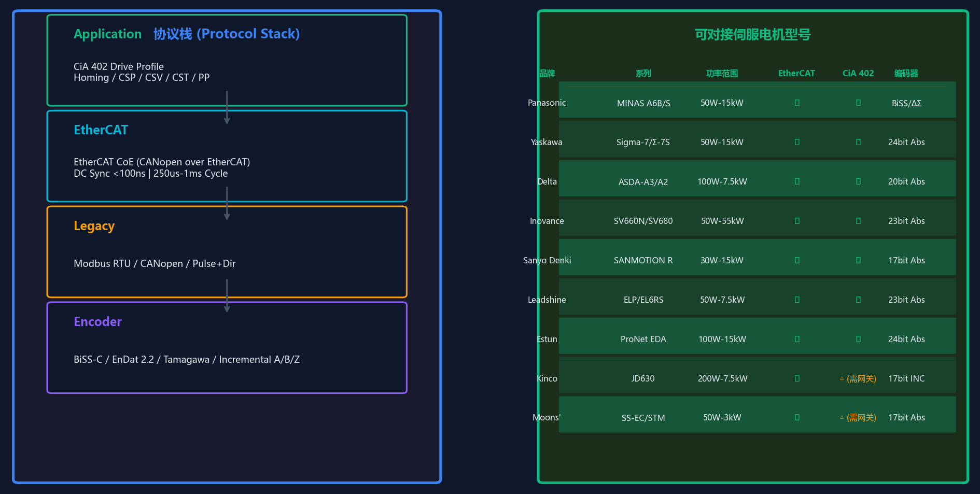Image resolution: width=980 pixels, height=494 pixels.
Task: Click the 品牌 column header
Action: coord(547,74)
